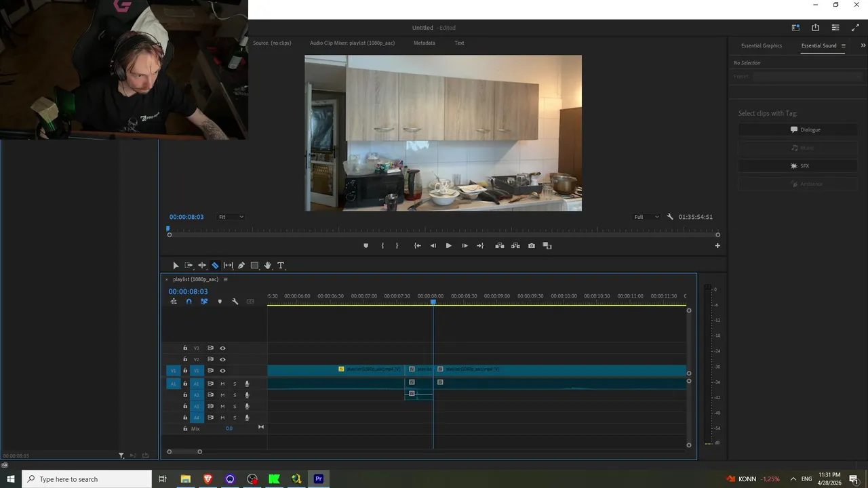Select the Ripple Edit tool
The width and height of the screenshot is (868, 488).
pyautogui.click(x=202, y=266)
